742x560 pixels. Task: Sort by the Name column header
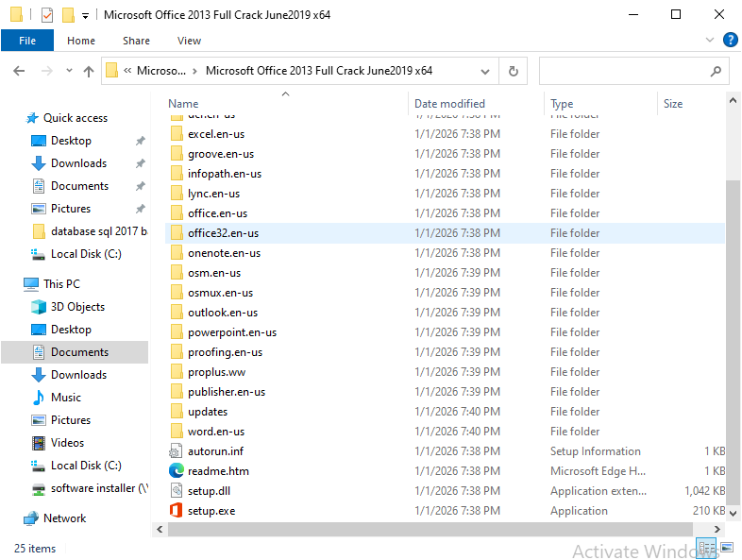[183, 104]
